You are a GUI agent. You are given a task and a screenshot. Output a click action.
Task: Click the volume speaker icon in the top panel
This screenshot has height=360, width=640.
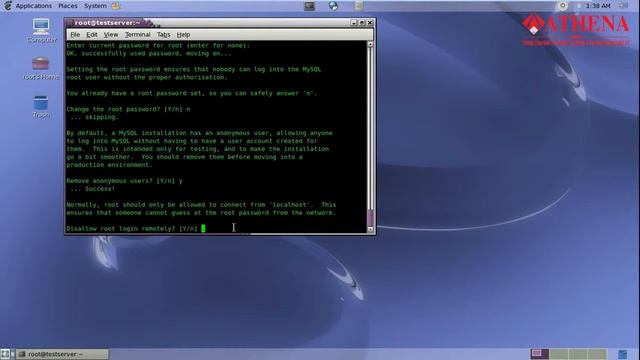coord(623,6)
